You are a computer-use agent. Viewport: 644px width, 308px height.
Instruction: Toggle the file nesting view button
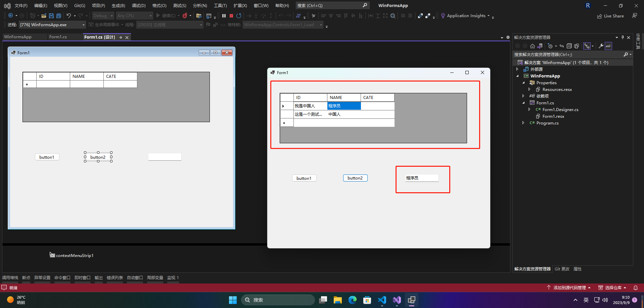click(587, 46)
